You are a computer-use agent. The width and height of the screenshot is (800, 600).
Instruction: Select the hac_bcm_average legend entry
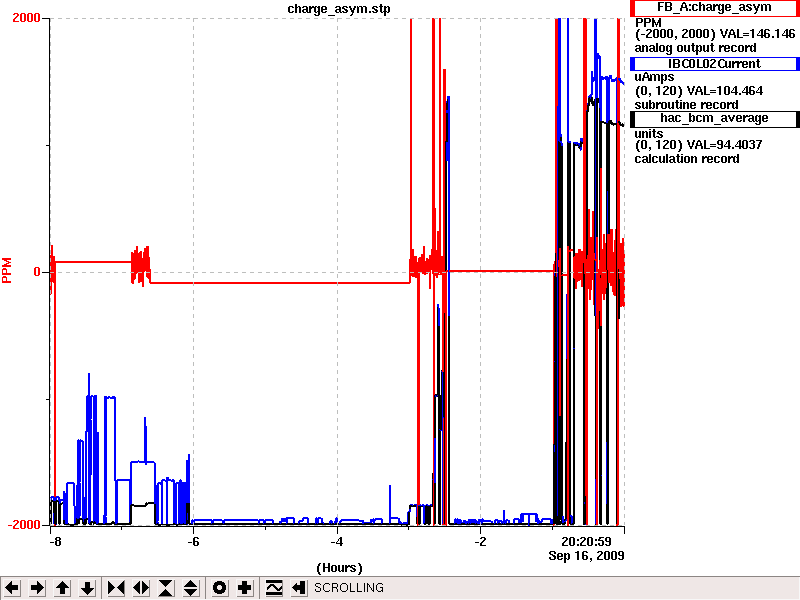[x=714, y=119]
